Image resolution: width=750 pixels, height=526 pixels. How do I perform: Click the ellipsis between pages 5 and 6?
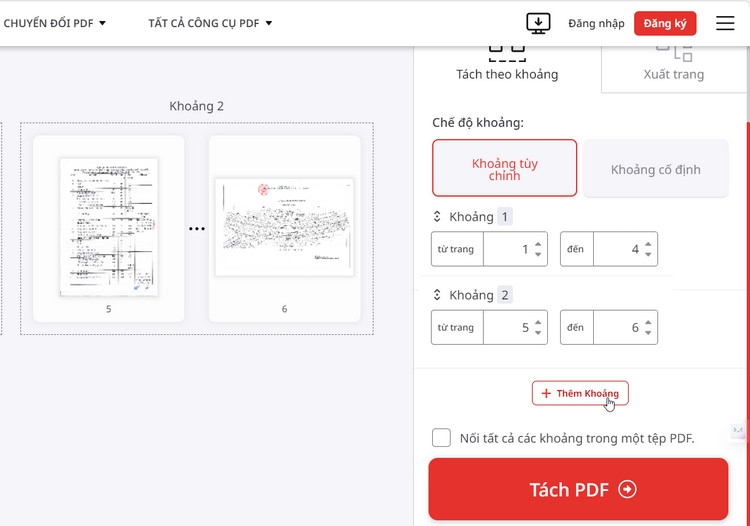(x=197, y=229)
